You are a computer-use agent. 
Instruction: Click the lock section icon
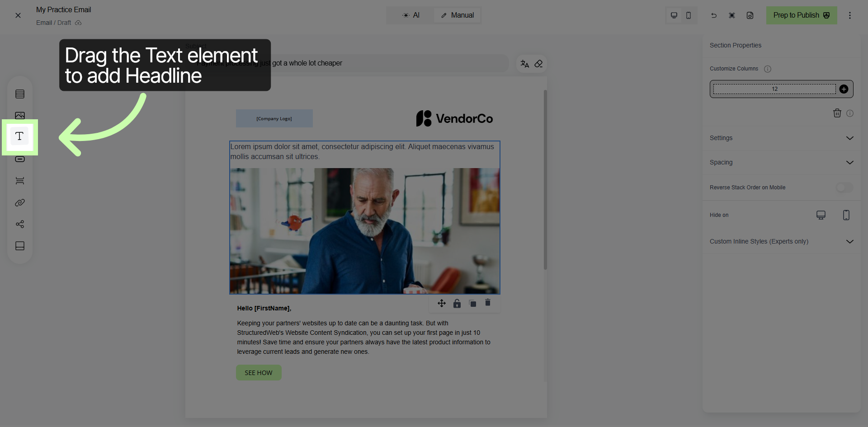coord(457,303)
